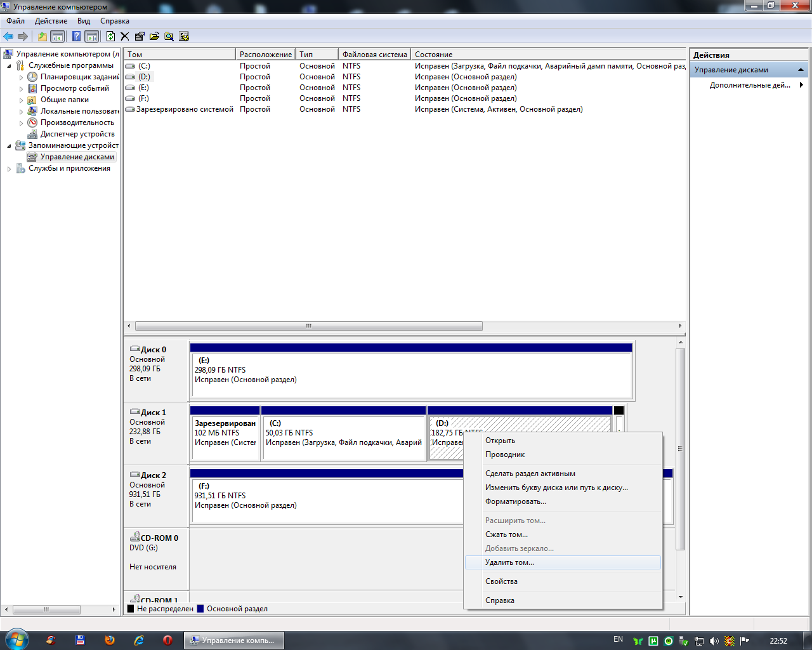Launch Internet Explorer from the taskbar
Screen dimensions: 812x650
point(139,640)
